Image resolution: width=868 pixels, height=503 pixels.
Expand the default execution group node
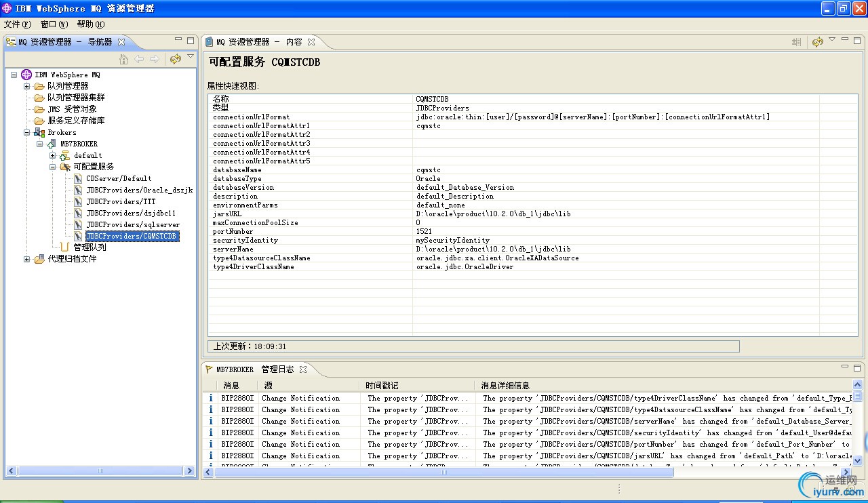pyautogui.click(x=52, y=155)
